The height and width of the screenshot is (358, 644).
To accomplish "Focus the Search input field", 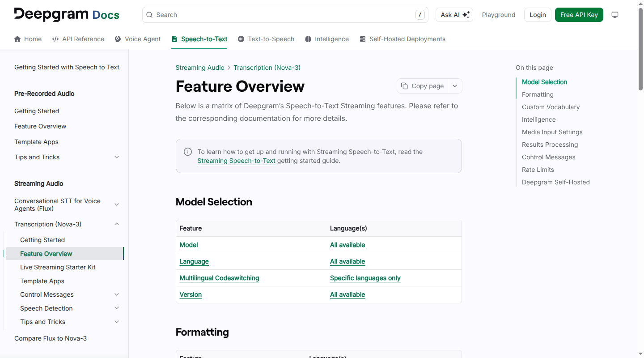I will pyautogui.click(x=285, y=15).
